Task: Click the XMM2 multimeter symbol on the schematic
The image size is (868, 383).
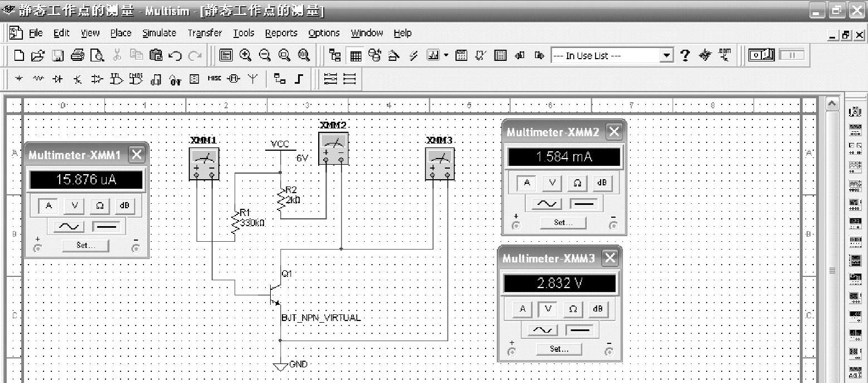Action: pyautogui.click(x=333, y=149)
